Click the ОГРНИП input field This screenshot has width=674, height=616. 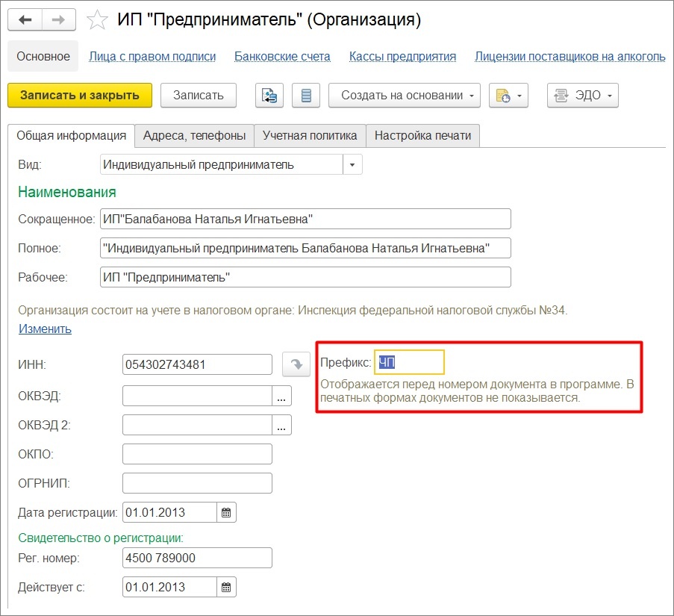(x=197, y=483)
